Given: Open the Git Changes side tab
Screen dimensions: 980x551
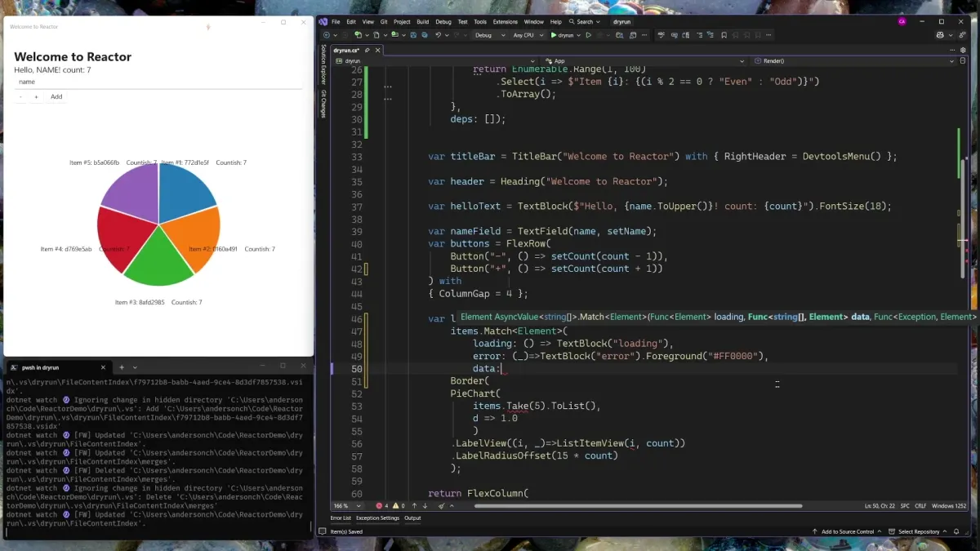Looking at the screenshot, I should (x=323, y=104).
